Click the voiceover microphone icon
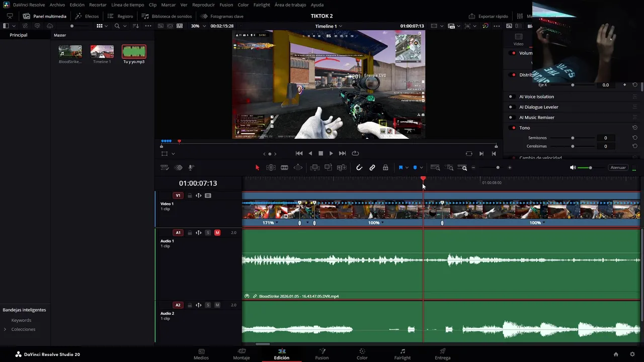The height and width of the screenshot is (362, 644). pos(191,167)
